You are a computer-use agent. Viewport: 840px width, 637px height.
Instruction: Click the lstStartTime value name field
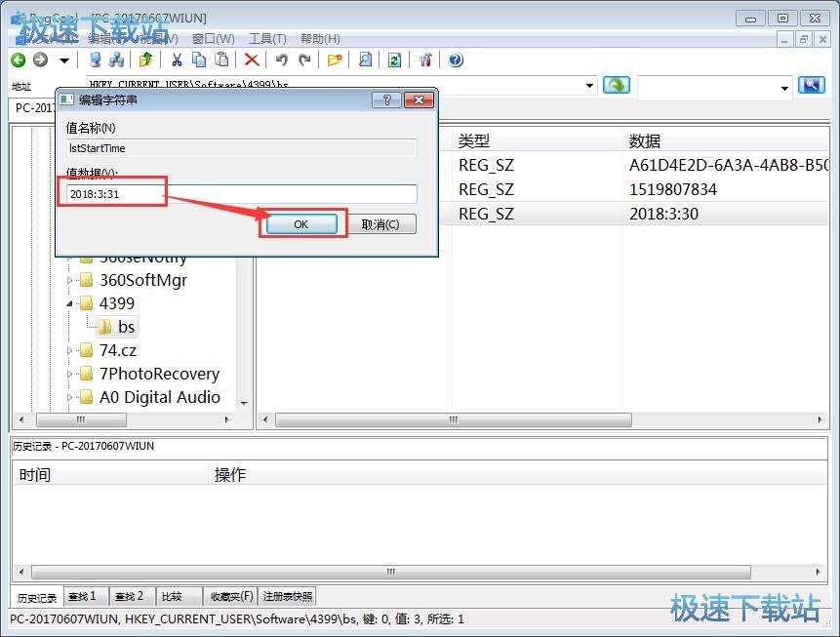241,148
